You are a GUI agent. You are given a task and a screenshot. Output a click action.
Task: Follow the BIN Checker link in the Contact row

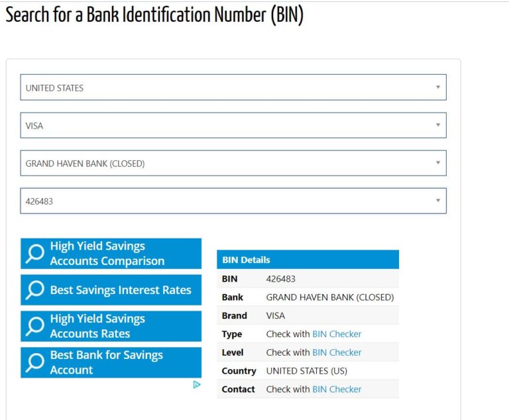tap(337, 389)
